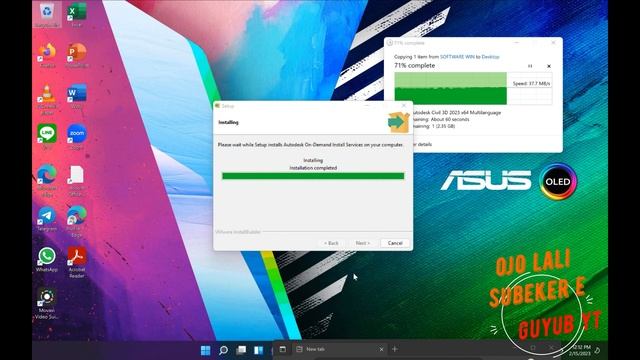
Task: Open the SOFTWARE WIN source link
Action: pos(457,57)
